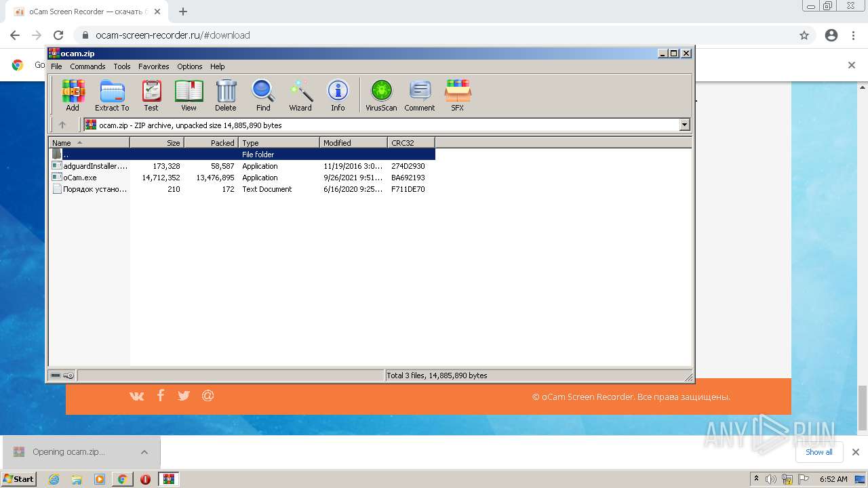868x488 pixels.
Task: Open the Options menu
Action: pyautogui.click(x=190, y=66)
